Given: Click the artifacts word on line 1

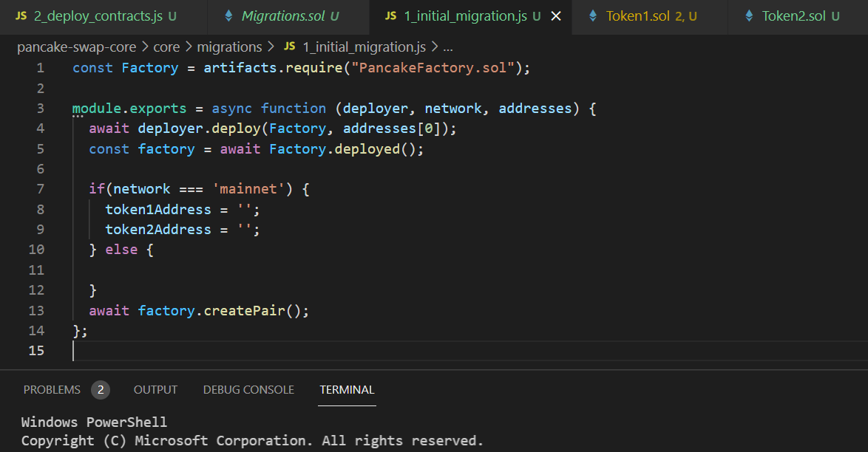Looking at the screenshot, I should (240, 68).
